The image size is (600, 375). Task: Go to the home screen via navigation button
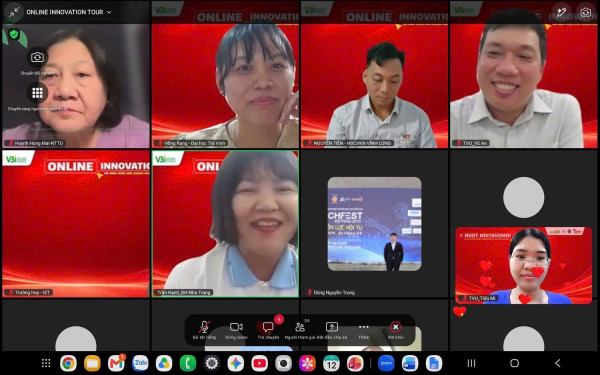(515, 363)
